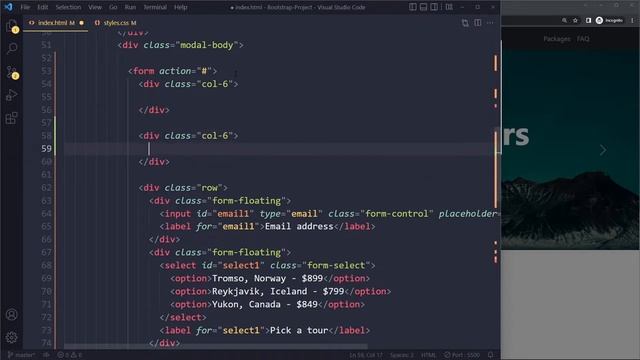Switch to the index.html tab

[56, 23]
